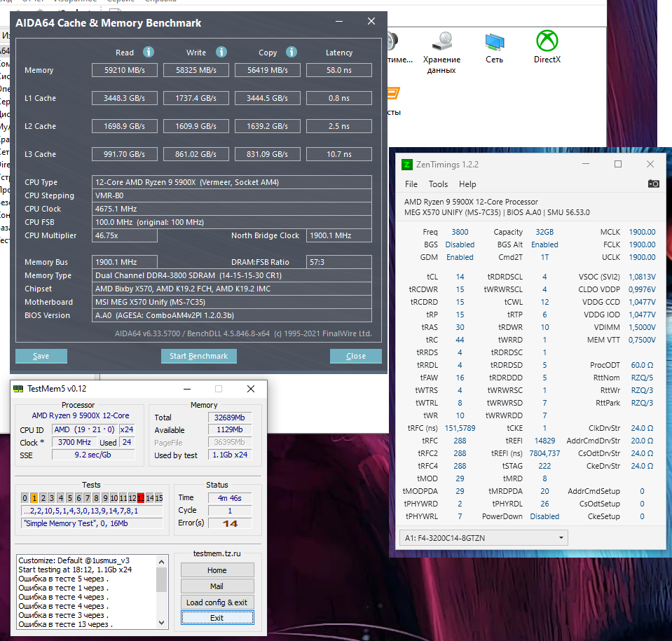
Task: Click the Time value 4m 46s in TestMem5
Action: [230, 498]
